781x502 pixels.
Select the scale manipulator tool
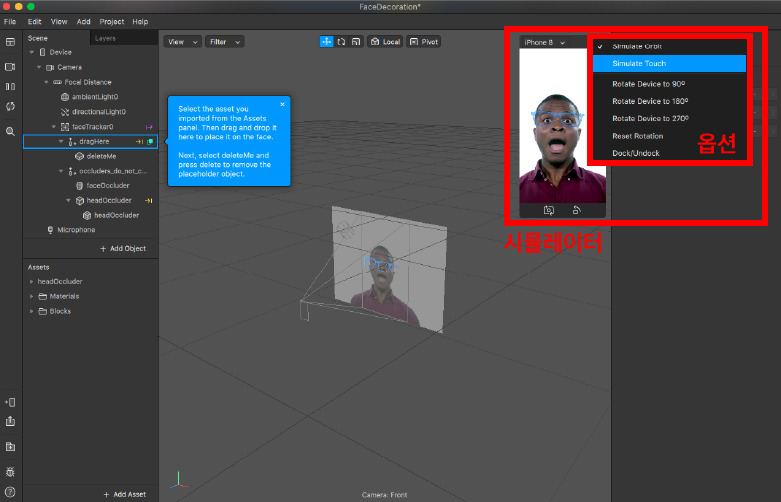click(x=356, y=42)
